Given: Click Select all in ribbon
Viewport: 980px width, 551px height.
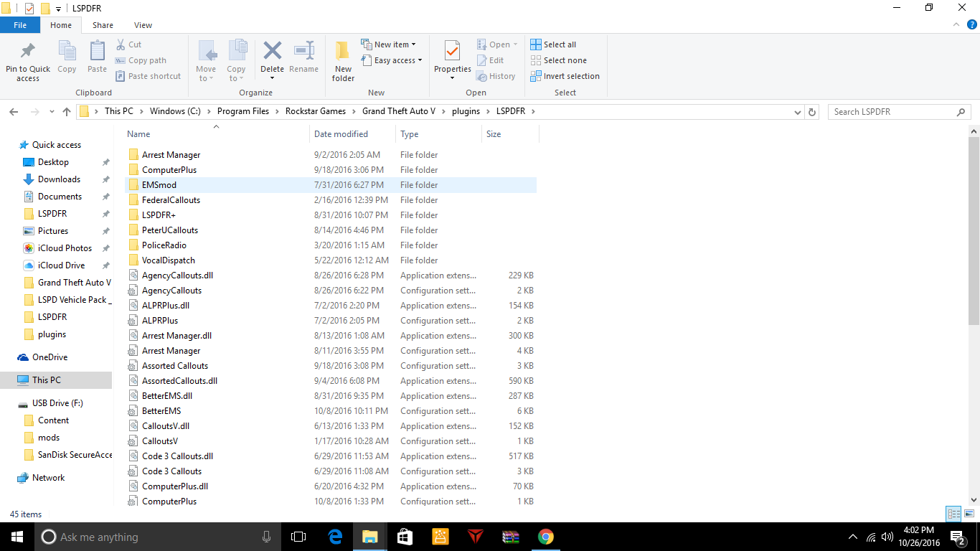Looking at the screenshot, I should click(553, 44).
